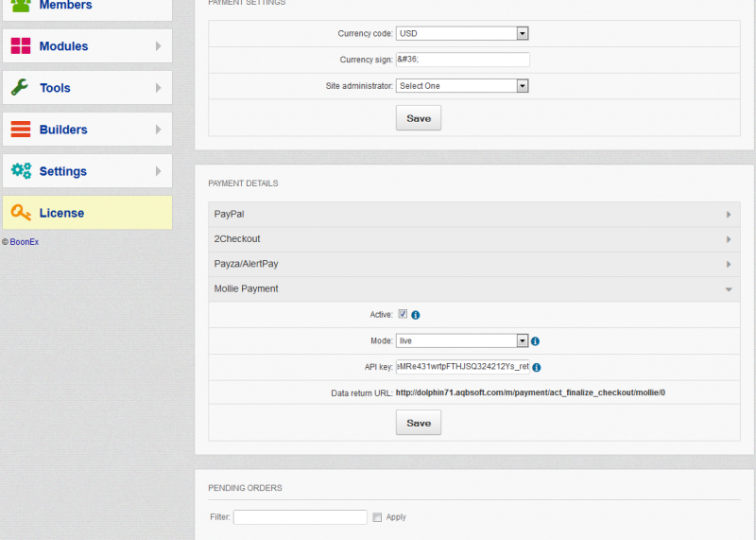Click the PAYMENT DETAILS heading

click(243, 183)
